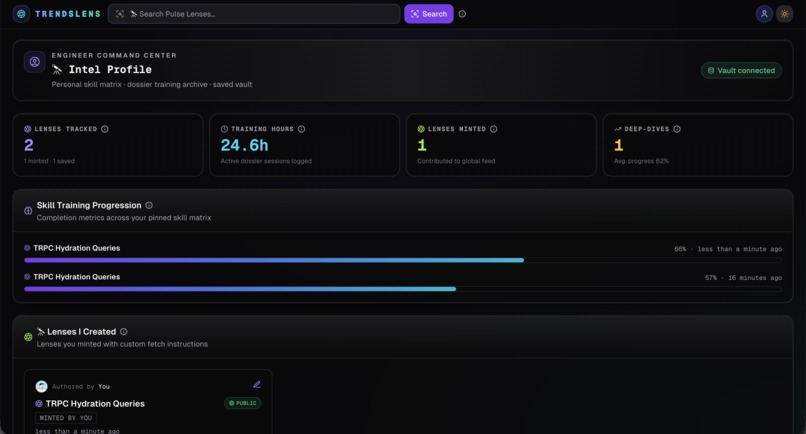The image size is (806, 434).
Task: Click the 24.6h training hours value
Action: click(x=245, y=146)
